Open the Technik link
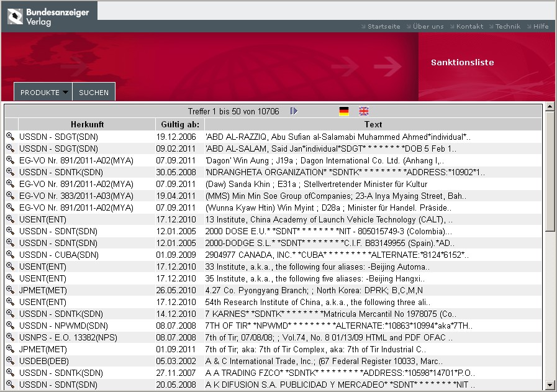 tap(507, 27)
